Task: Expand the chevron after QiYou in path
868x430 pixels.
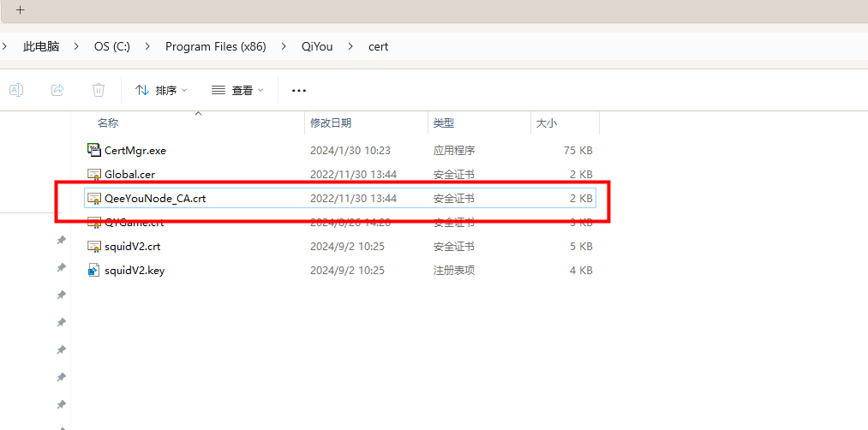Action: [350, 46]
